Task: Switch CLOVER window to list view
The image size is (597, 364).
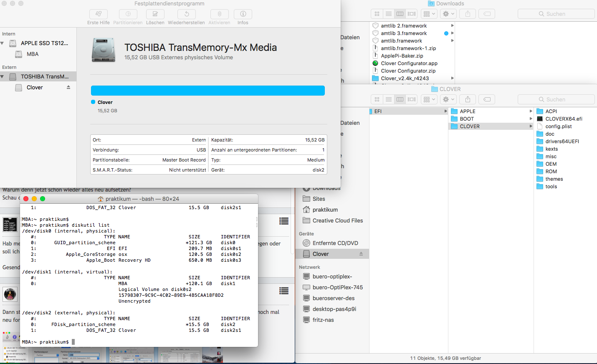Action: pos(389,99)
